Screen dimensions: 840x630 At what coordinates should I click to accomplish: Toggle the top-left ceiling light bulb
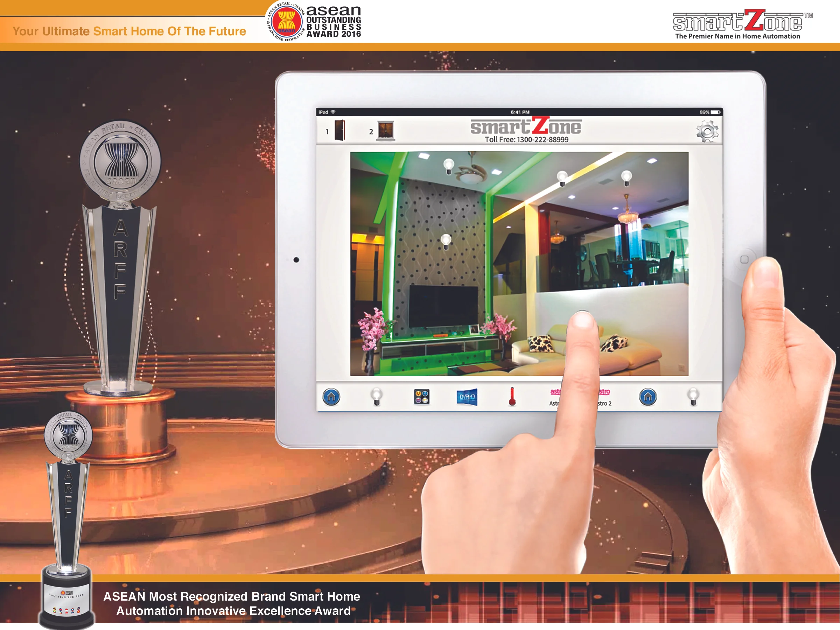(x=449, y=166)
